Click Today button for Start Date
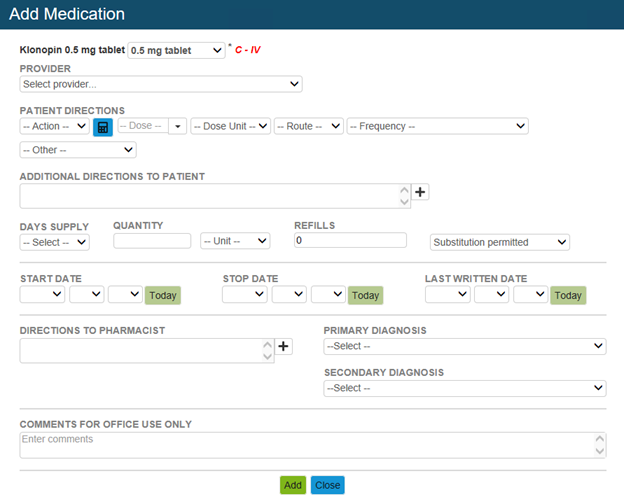 (163, 295)
